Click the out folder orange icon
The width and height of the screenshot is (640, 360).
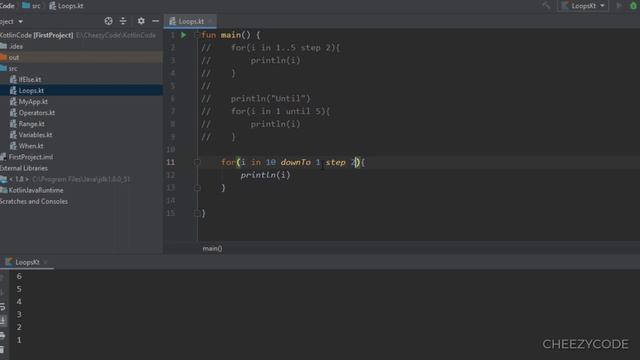click(x=4, y=58)
